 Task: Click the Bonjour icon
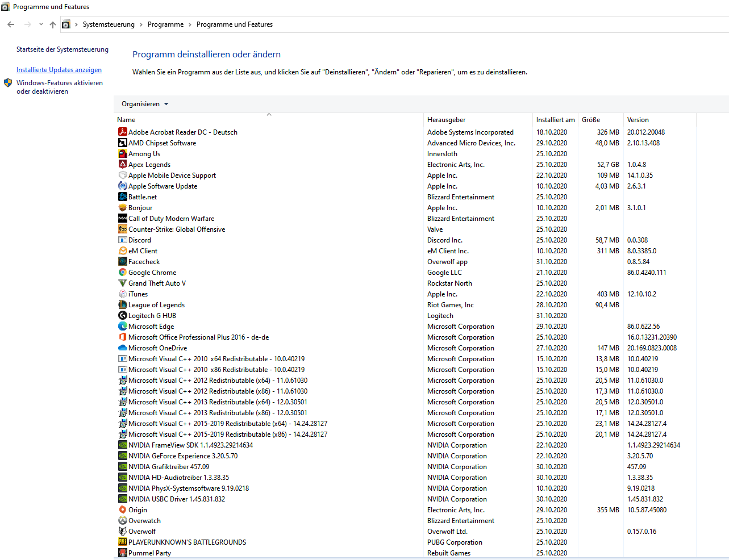tap(122, 207)
